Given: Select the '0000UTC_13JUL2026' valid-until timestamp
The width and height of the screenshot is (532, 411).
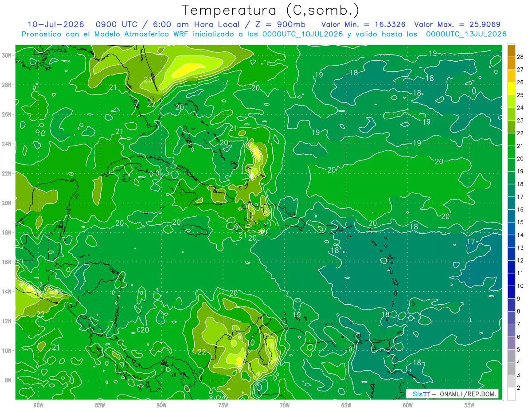Looking at the screenshot, I should point(466,34).
